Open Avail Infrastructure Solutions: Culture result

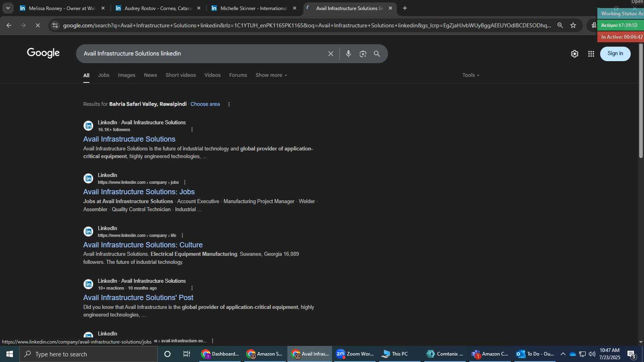coord(143,245)
